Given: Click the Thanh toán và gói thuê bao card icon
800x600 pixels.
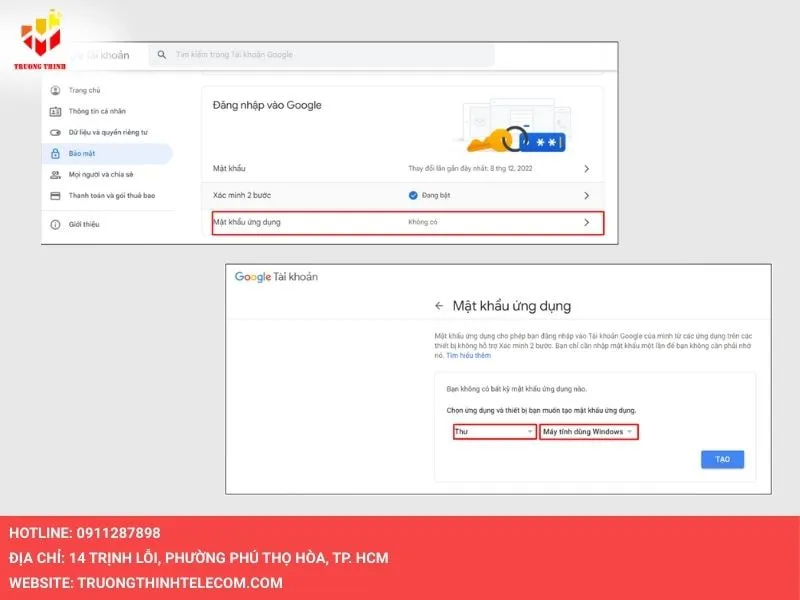Looking at the screenshot, I should point(55,196).
